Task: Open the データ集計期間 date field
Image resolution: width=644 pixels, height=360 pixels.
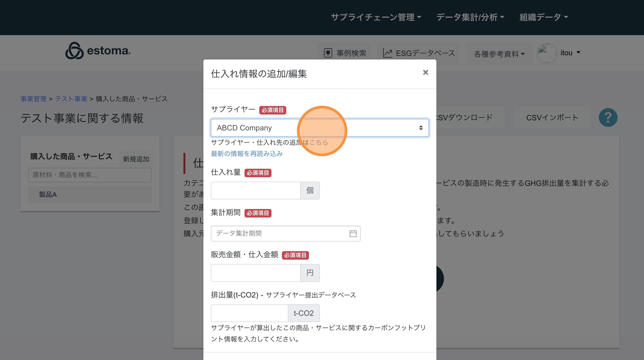Action: (x=285, y=234)
